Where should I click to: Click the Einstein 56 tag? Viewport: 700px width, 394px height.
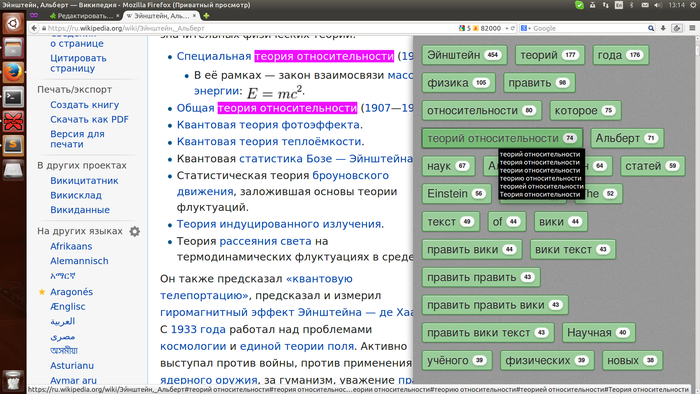point(457,193)
